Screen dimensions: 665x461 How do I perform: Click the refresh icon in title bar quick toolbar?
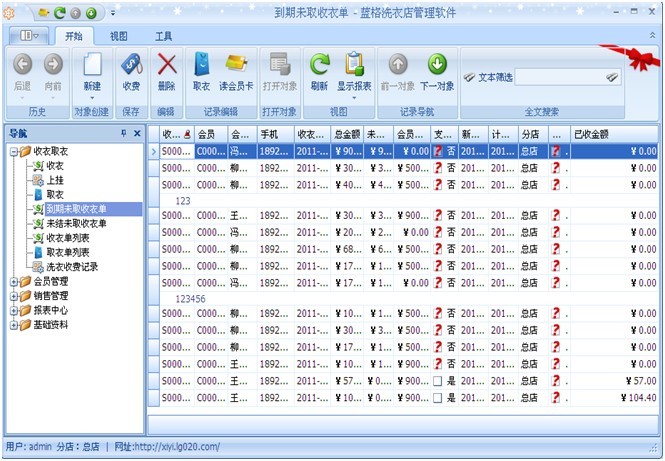click(x=59, y=13)
